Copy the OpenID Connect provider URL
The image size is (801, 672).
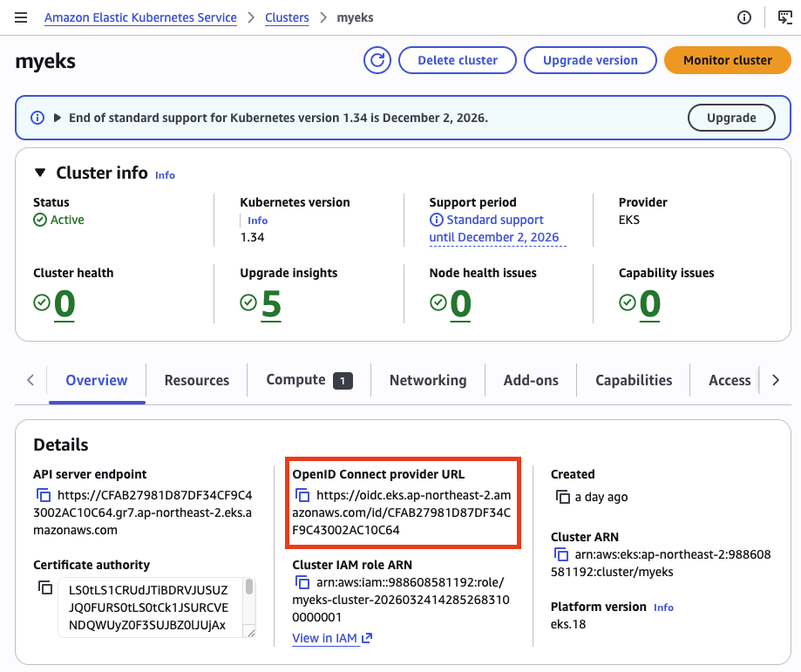302,494
